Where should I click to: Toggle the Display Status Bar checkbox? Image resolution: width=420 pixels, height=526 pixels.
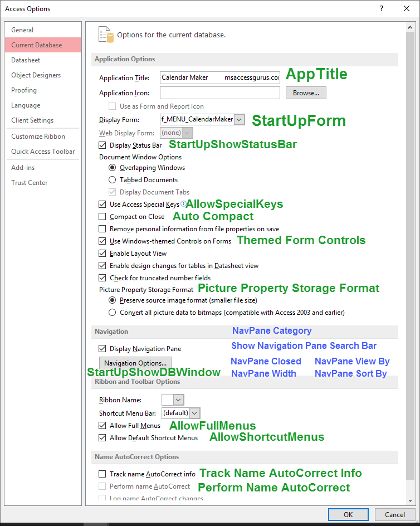102,145
